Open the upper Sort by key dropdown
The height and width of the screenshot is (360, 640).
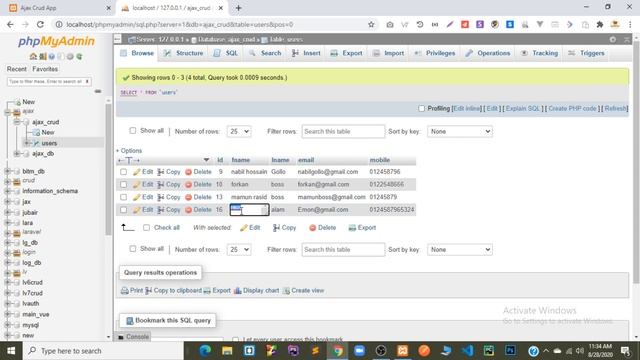coord(460,131)
